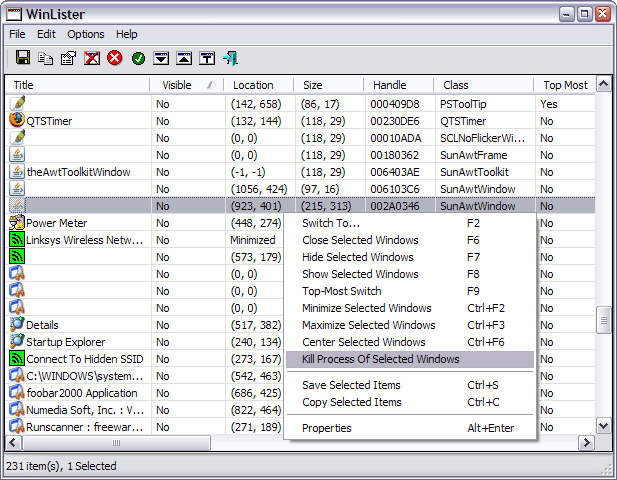The width and height of the screenshot is (617, 480).
Task: Click the Connect To Hidden SSID green icon
Action: [17, 358]
